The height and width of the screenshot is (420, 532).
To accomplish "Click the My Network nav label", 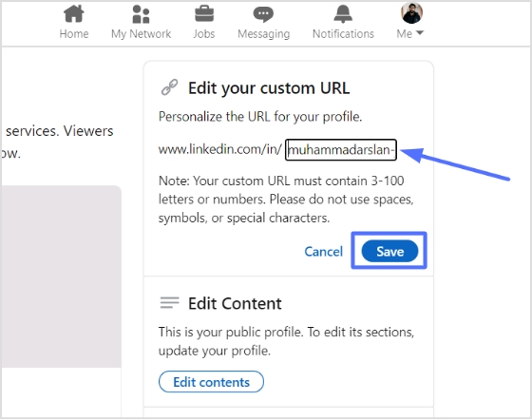I will pyautogui.click(x=142, y=34).
